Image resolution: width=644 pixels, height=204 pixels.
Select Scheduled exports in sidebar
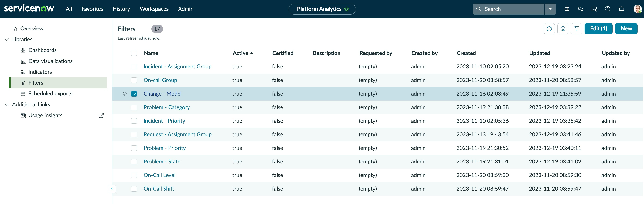point(58,94)
